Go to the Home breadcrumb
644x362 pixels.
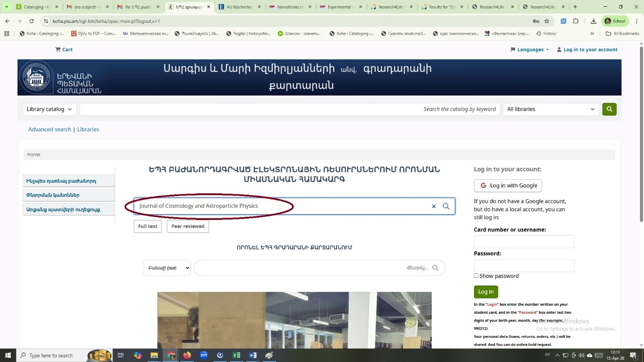(34, 155)
